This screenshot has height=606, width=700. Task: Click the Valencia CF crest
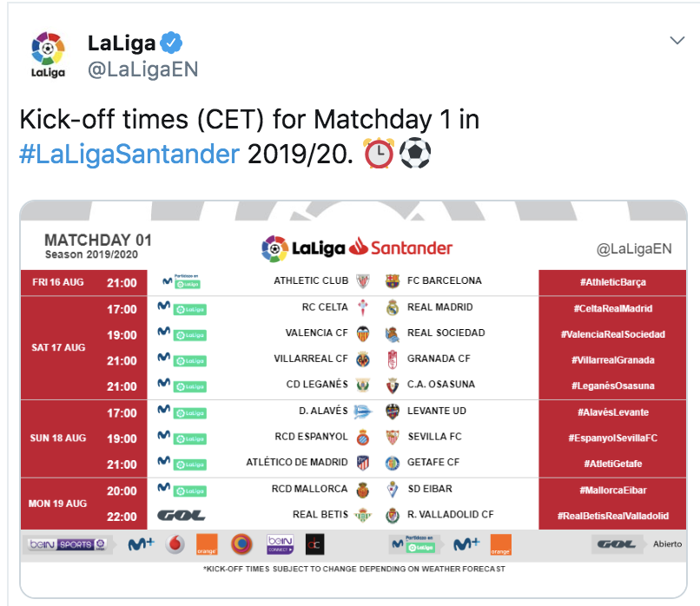pyautogui.click(x=363, y=333)
